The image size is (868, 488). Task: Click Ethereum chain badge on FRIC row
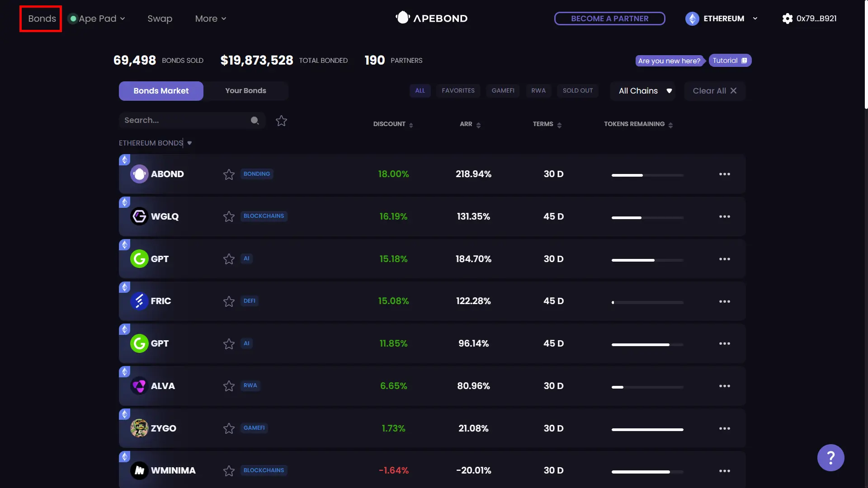tap(124, 287)
